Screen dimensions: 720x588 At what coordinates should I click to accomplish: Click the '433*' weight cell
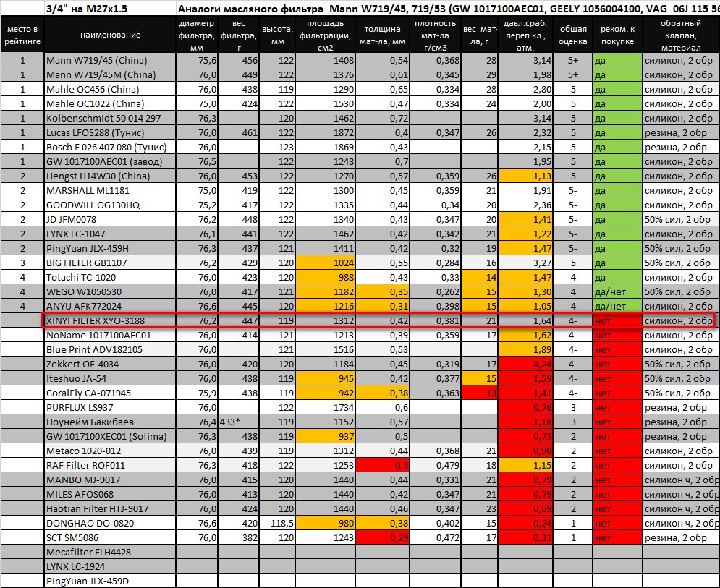coord(238,422)
